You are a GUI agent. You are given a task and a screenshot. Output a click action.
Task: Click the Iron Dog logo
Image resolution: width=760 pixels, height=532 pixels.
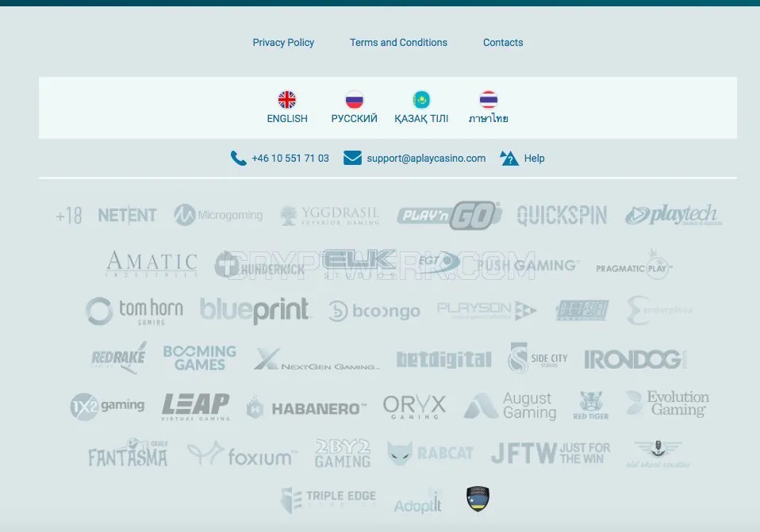pyautogui.click(x=635, y=359)
